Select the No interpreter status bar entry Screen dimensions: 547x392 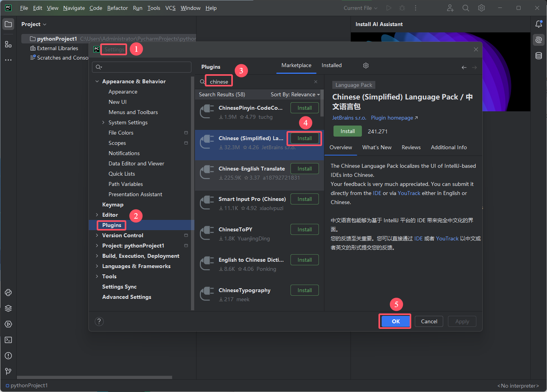[518, 386]
